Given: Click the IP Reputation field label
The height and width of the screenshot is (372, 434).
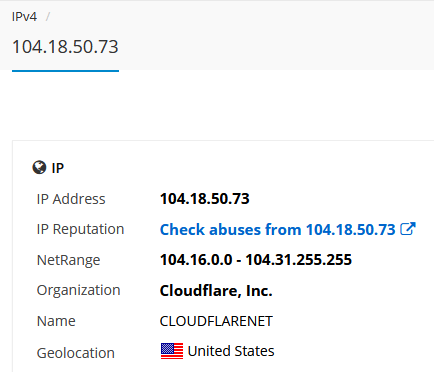Looking at the screenshot, I should coord(80,230).
